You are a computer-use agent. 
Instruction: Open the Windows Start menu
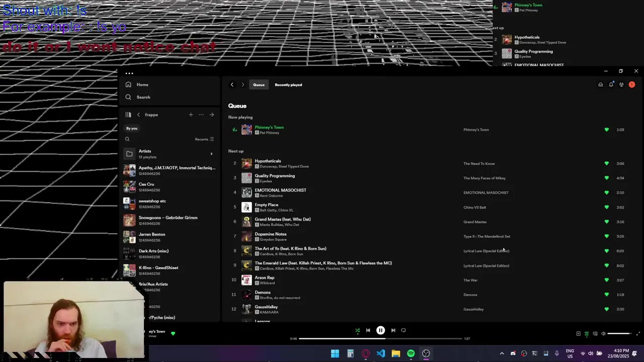pos(335,353)
